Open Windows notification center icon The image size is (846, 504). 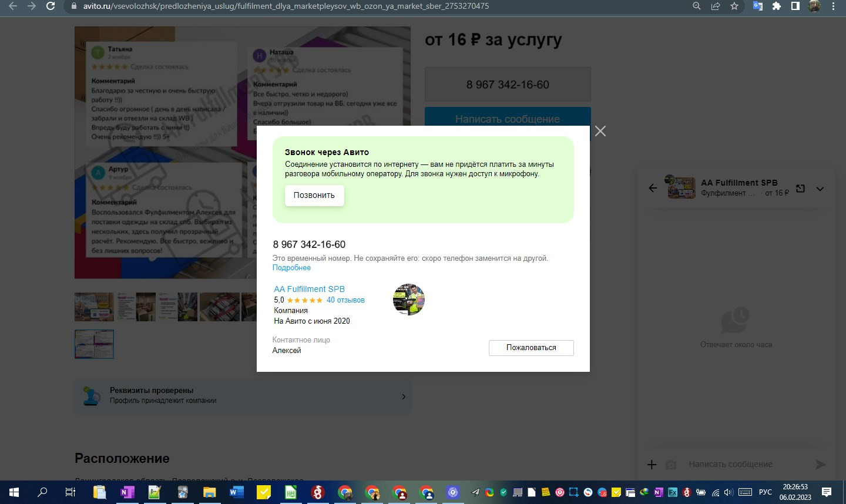pos(827,492)
